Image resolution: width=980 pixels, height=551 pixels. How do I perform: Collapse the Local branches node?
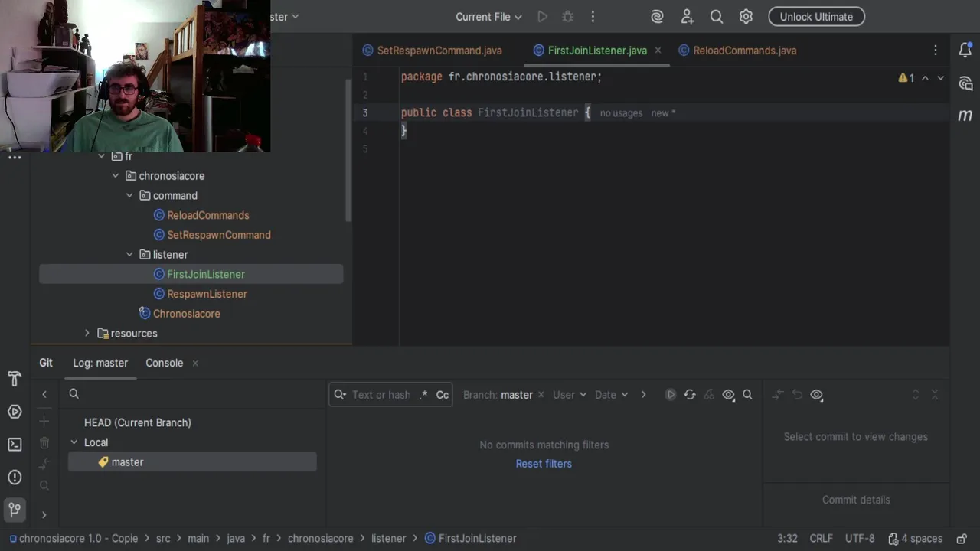74,442
